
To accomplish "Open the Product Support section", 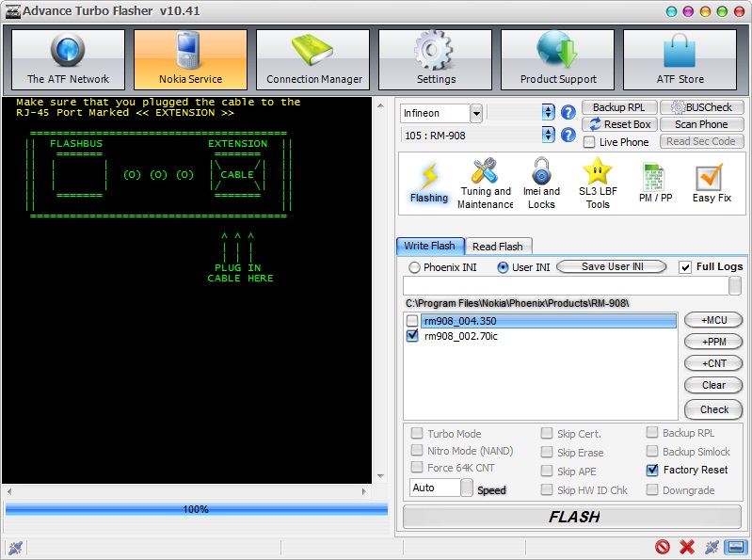I will [x=558, y=59].
